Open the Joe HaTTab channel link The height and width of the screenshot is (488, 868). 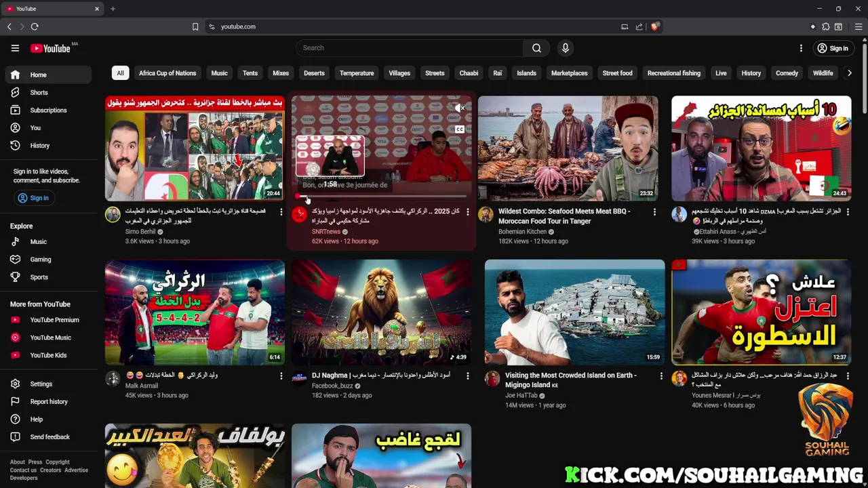point(521,395)
